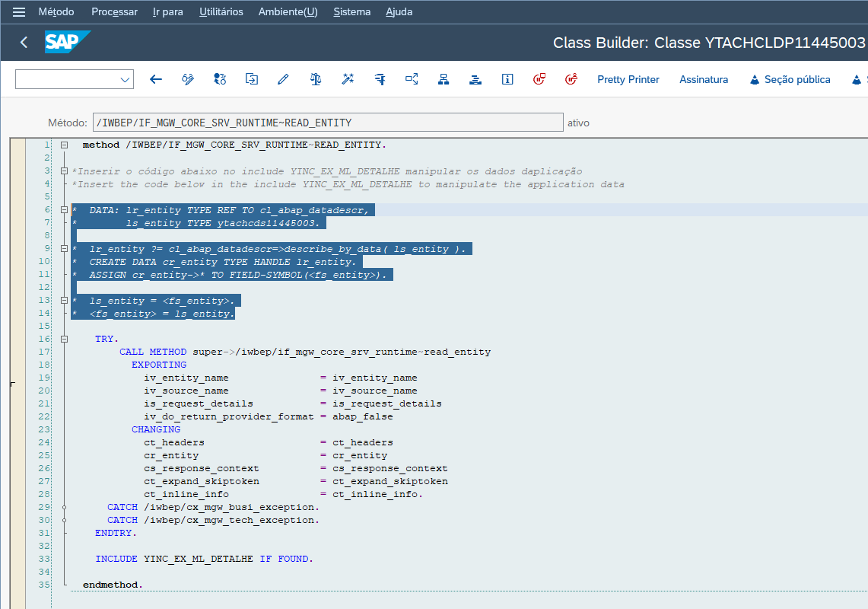The width and height of the screenshot is (868, 609).
Task: Set external breakpoint icon
Action: pos(571,79)
